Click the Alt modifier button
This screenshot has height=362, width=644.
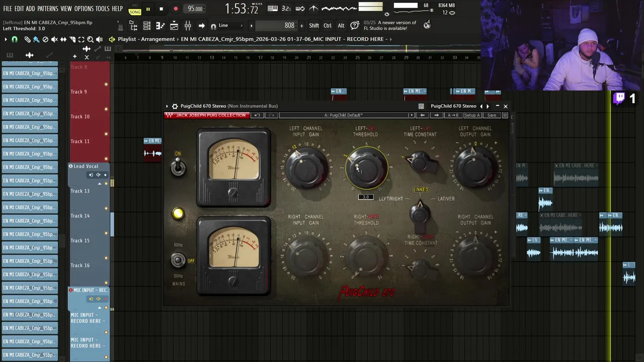point(341,26)
